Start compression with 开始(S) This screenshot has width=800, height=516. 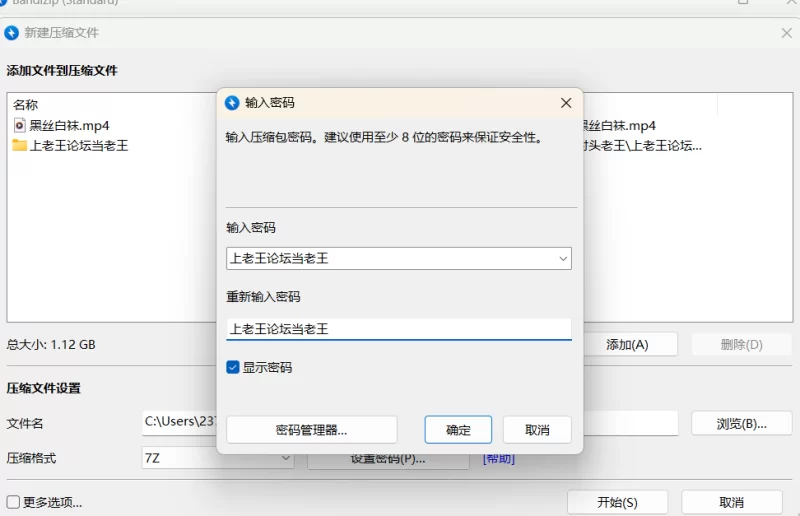point(617,502)
